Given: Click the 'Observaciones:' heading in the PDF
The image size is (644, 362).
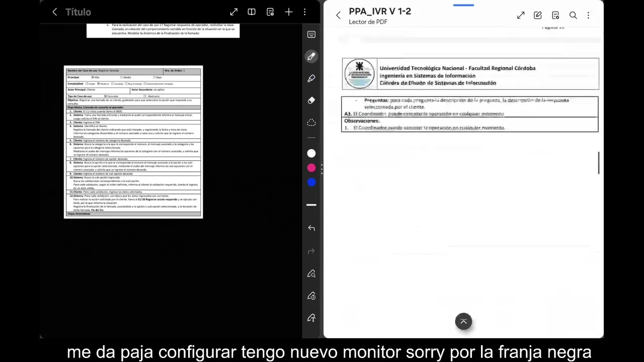Looking at the screenshot, I should point(362,121).
